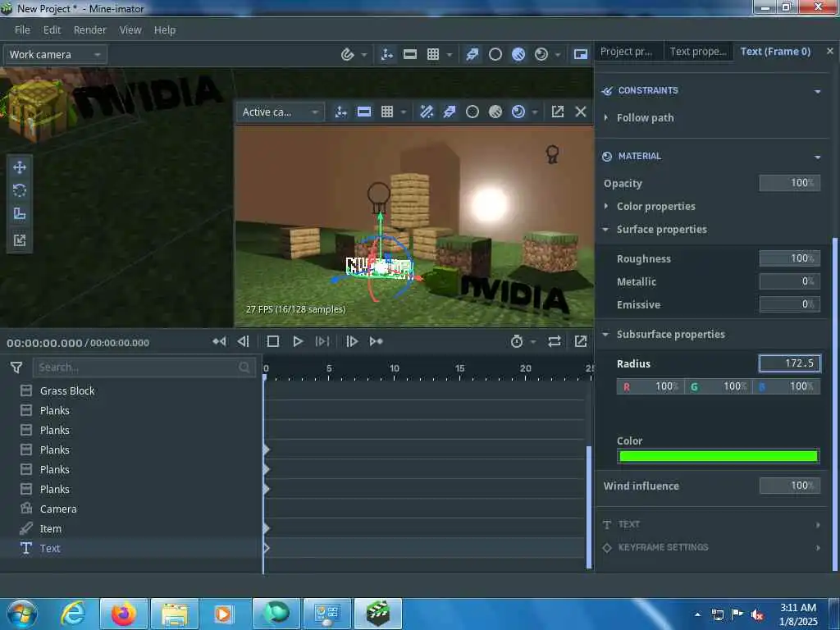Click the bottom tool in left viewport strip

pyautogui.click(x=20, y=240)
